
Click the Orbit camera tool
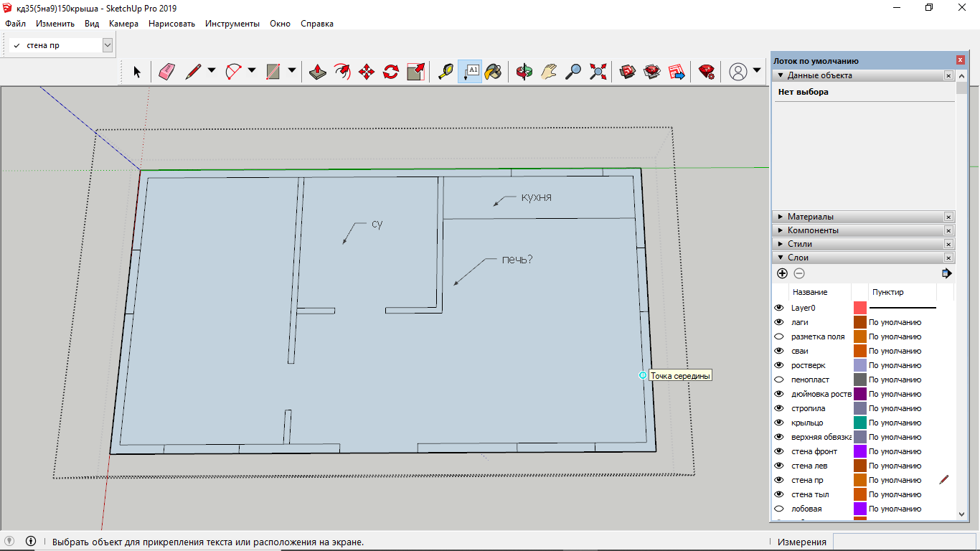click(524, 71)
